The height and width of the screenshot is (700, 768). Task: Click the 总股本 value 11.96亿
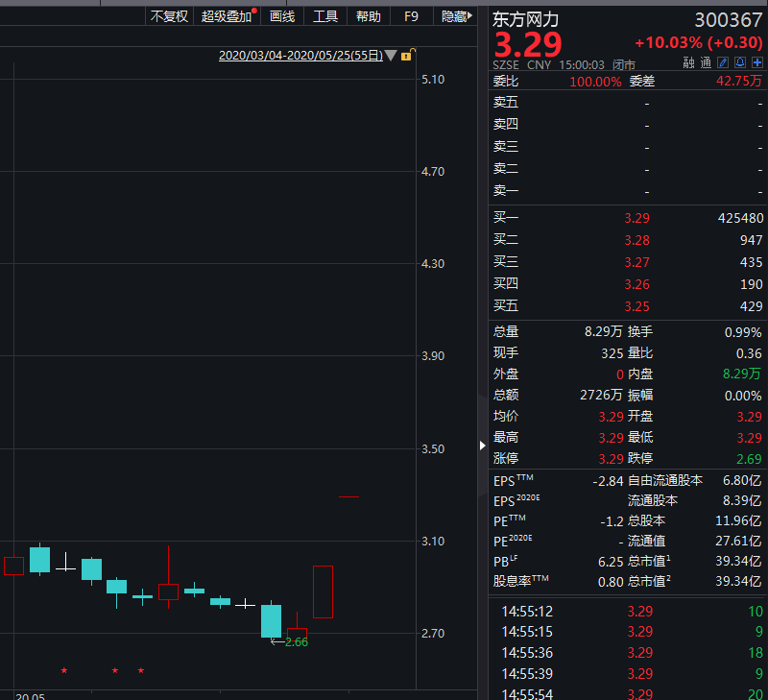[738, 520]
